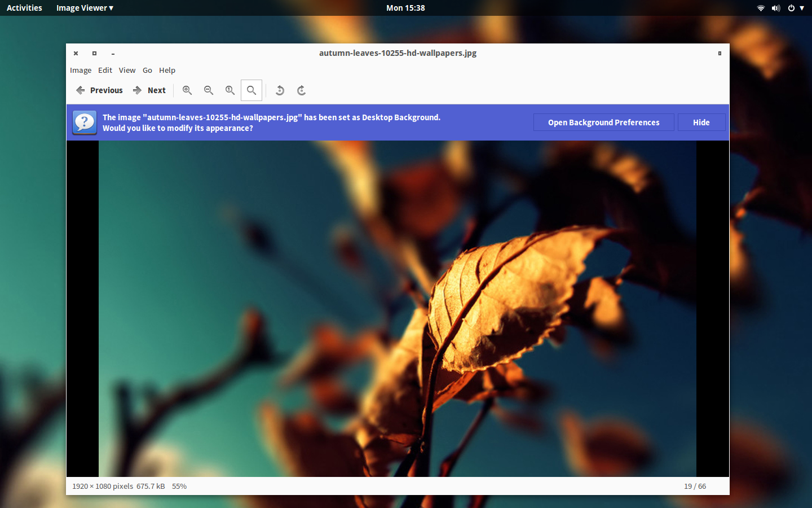Open the Image menu
Image resolution: width=812 pixels, height=508 pixels.
[x=81, y=71]
